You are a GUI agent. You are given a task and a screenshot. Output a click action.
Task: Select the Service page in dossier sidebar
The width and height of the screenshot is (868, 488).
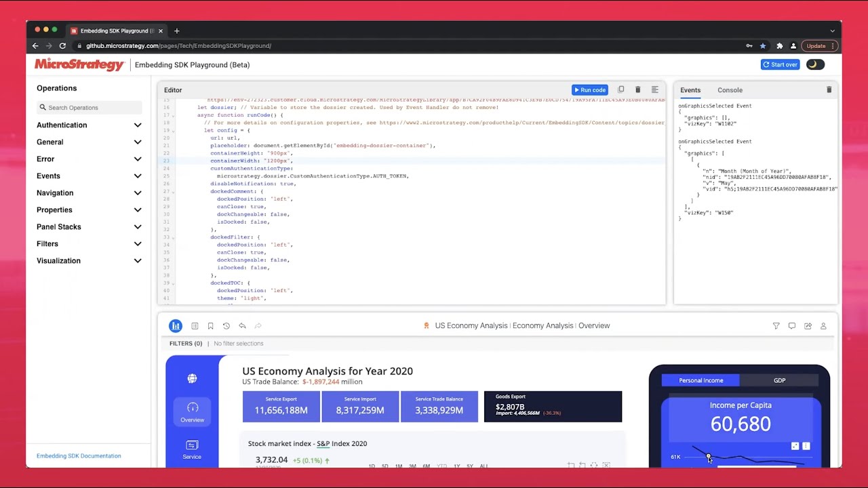192,449
